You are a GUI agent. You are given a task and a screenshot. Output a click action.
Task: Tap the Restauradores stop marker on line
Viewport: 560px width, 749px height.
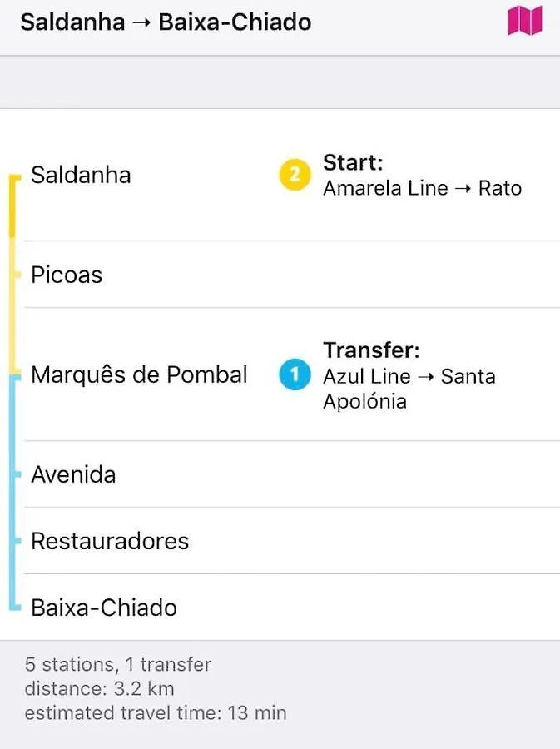[17, 541]
